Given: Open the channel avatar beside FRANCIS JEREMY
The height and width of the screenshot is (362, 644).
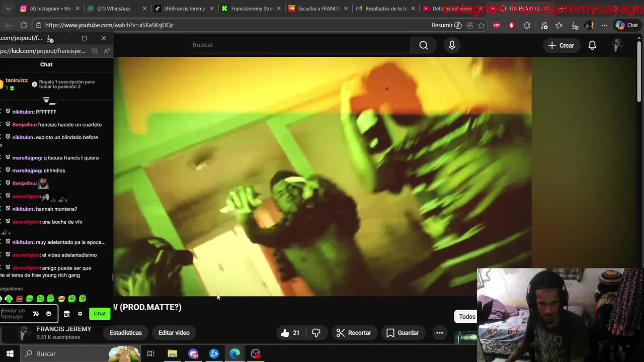Looking at the screenshot, I should (x=23, y=333).
